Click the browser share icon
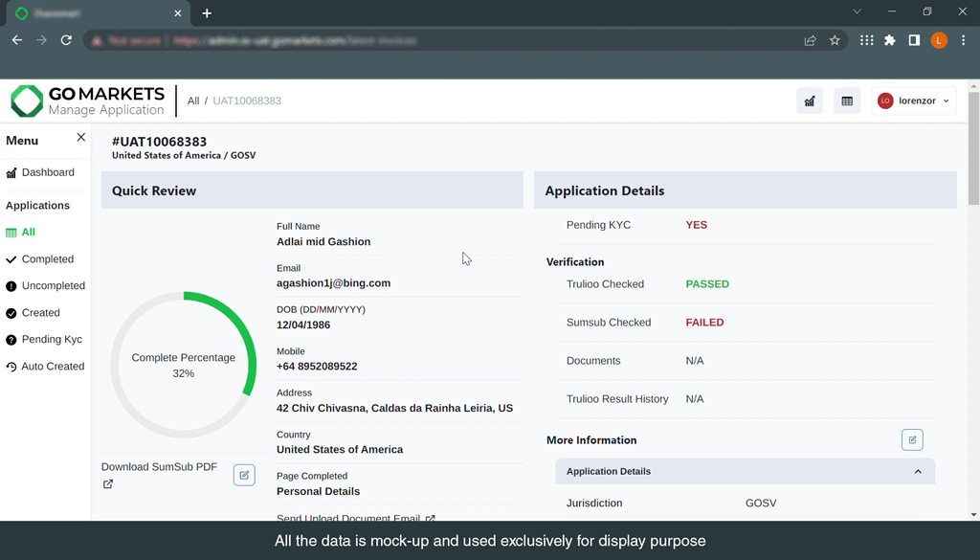 [x=810, y=40]
